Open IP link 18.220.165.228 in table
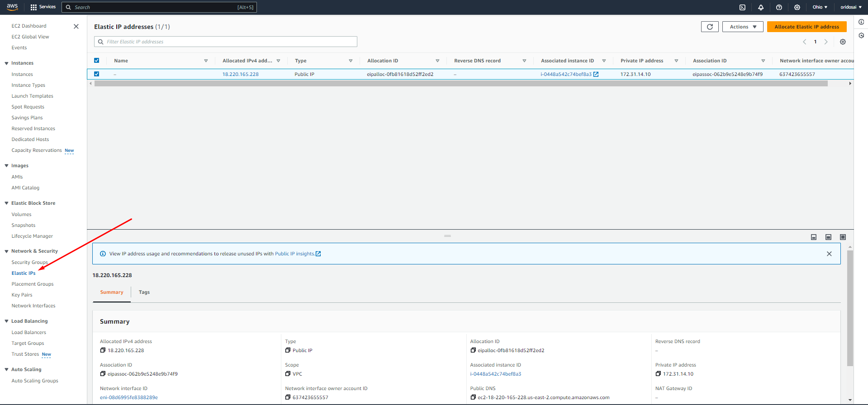Image resolution: width=868 pixels, height=405 pixels. pyautogui.click(x=240, y=74)
